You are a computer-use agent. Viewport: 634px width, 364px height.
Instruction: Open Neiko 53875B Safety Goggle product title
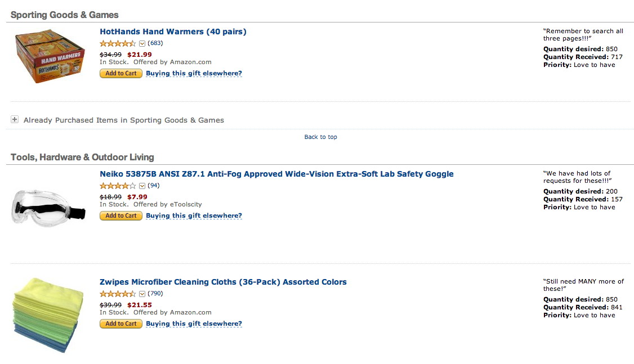[x=276, y=174]
